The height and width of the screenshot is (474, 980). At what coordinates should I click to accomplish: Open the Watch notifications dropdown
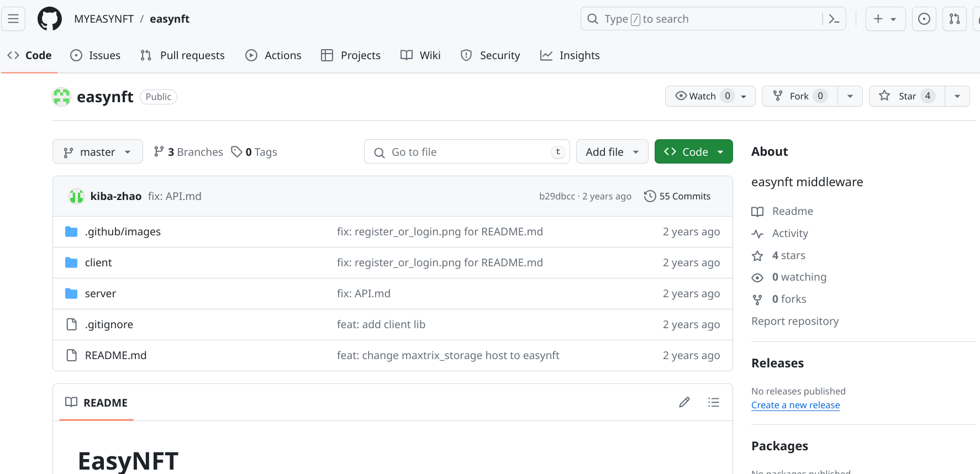click(x=710, y=96)
